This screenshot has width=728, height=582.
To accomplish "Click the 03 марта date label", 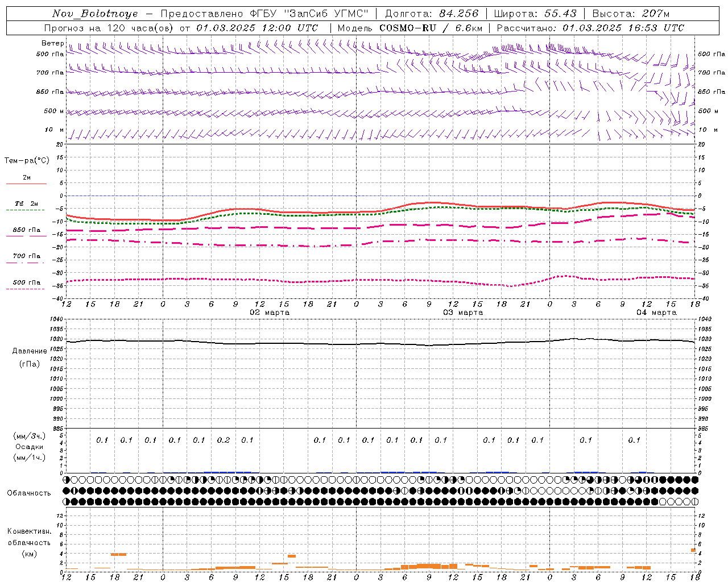I will (x=463, y=313).
